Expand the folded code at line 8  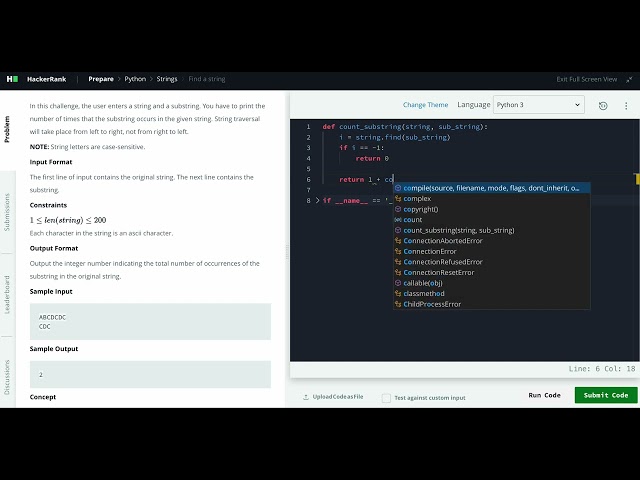[x=318, y=200]
